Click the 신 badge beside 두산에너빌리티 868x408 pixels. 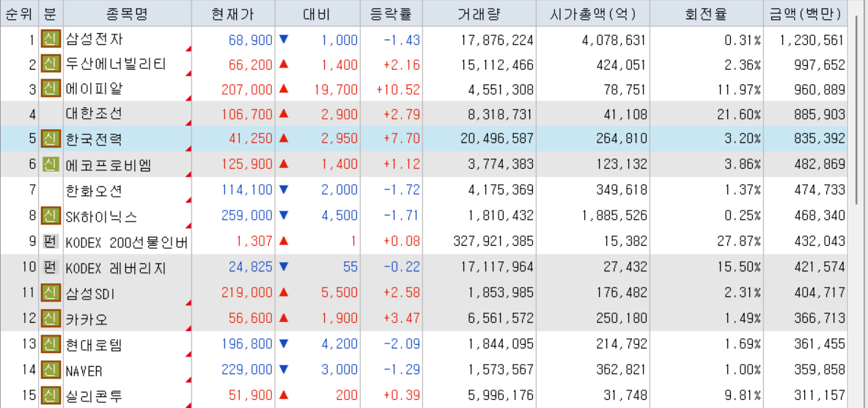point(51,64)
